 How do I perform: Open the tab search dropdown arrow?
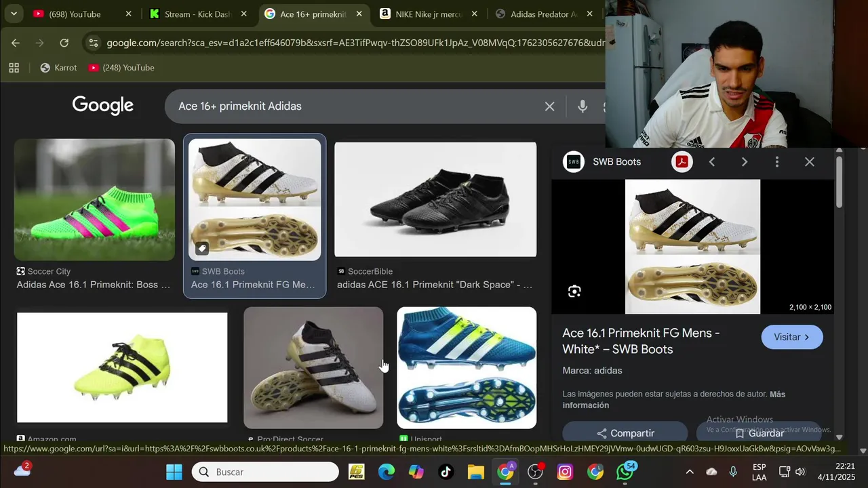coord(14,14)
